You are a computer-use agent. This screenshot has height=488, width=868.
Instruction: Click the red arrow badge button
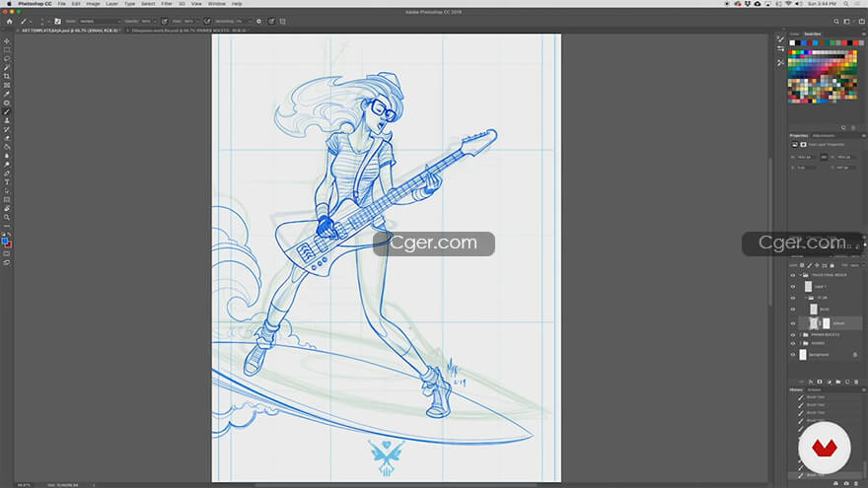[x=825, y=448]
